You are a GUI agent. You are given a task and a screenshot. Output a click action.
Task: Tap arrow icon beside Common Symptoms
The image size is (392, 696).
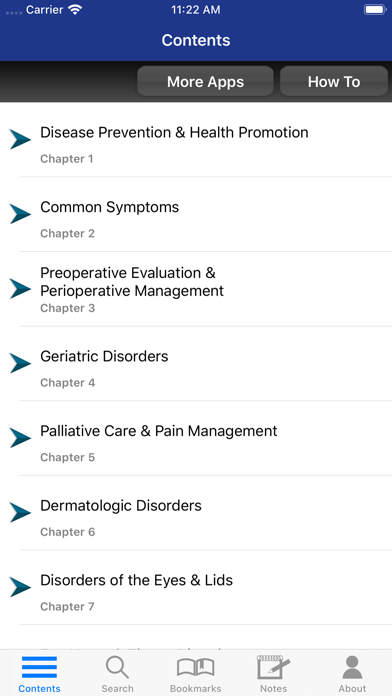point(20,214)
